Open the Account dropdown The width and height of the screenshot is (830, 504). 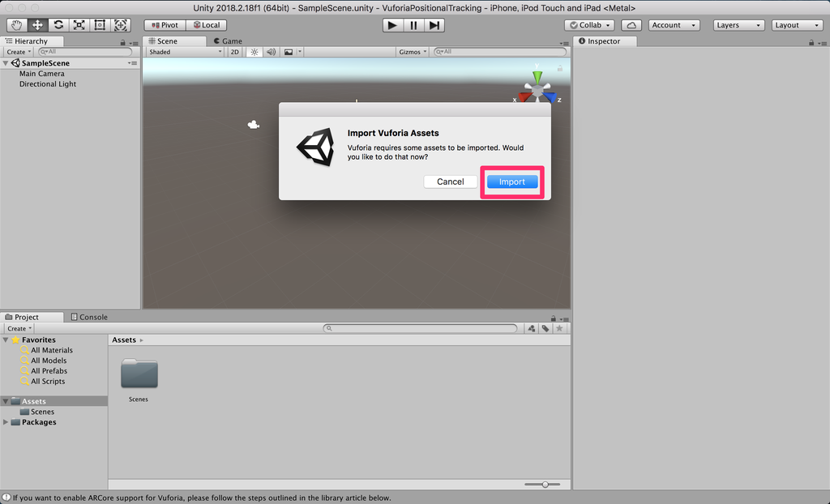pos(674,25)
